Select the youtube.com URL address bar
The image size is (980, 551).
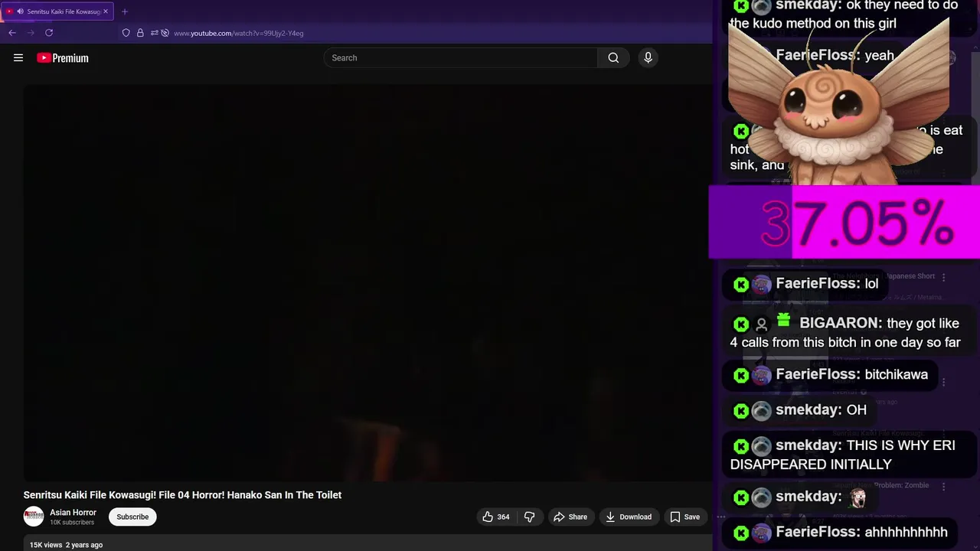click(x=239, y=33)
